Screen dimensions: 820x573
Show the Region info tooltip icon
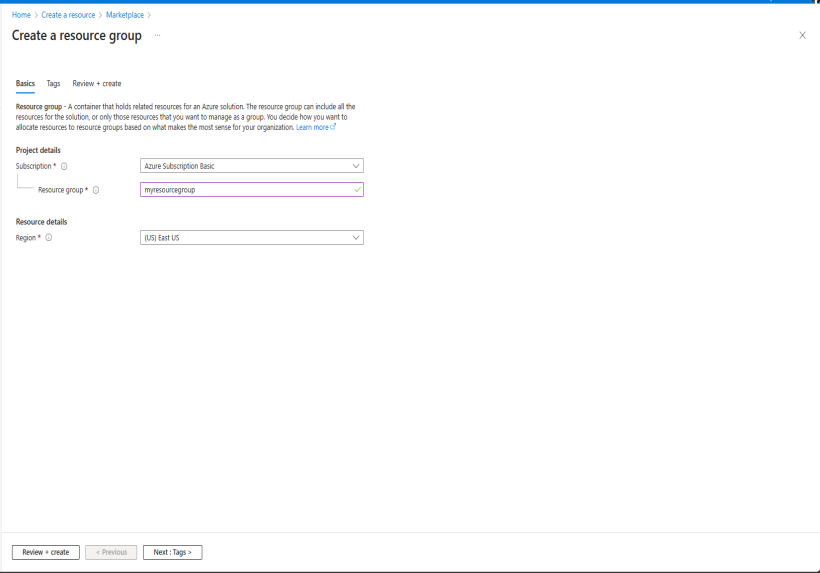pyautogui.click(x=49, y=238)
